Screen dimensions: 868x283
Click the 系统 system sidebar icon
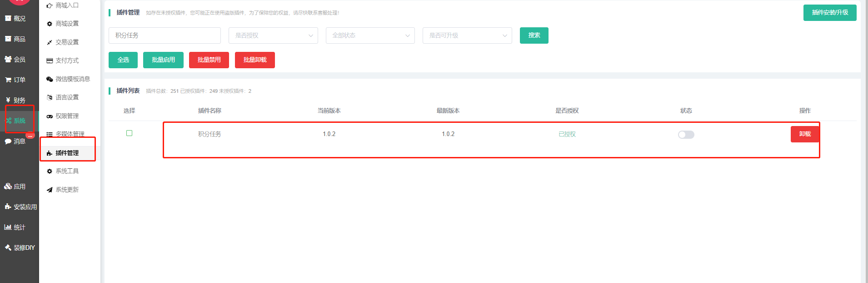[8, 121]
